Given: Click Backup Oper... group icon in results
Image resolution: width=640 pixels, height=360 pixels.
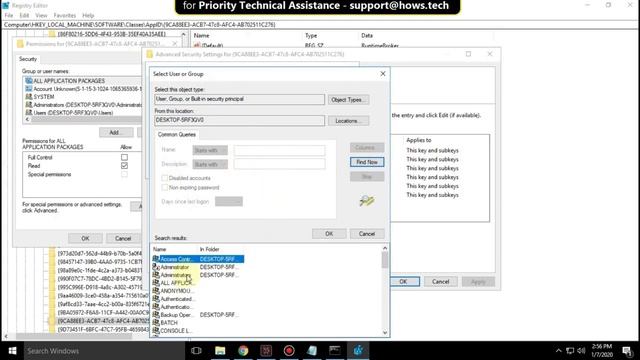Looking at the screenshot, I should point(156,315).
